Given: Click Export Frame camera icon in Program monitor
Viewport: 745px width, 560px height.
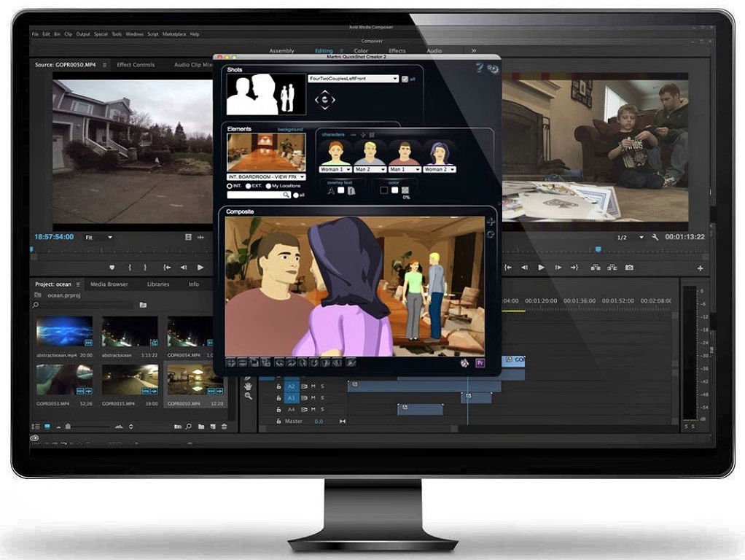Looking at the screenshot, I should [x=629, y=268].
